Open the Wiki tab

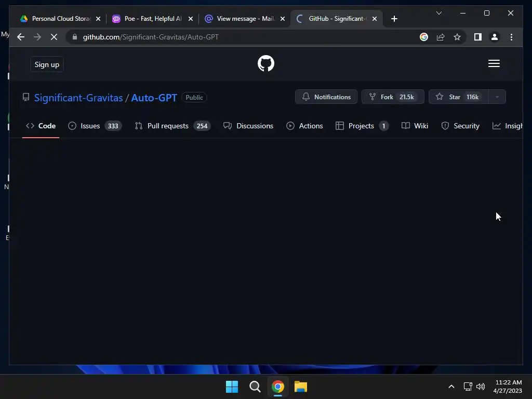[x=415, y=126]
